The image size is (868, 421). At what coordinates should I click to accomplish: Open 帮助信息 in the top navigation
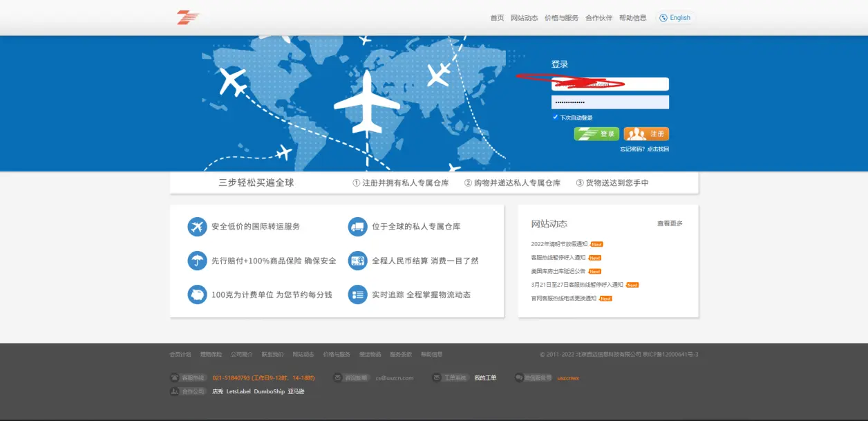633,18
